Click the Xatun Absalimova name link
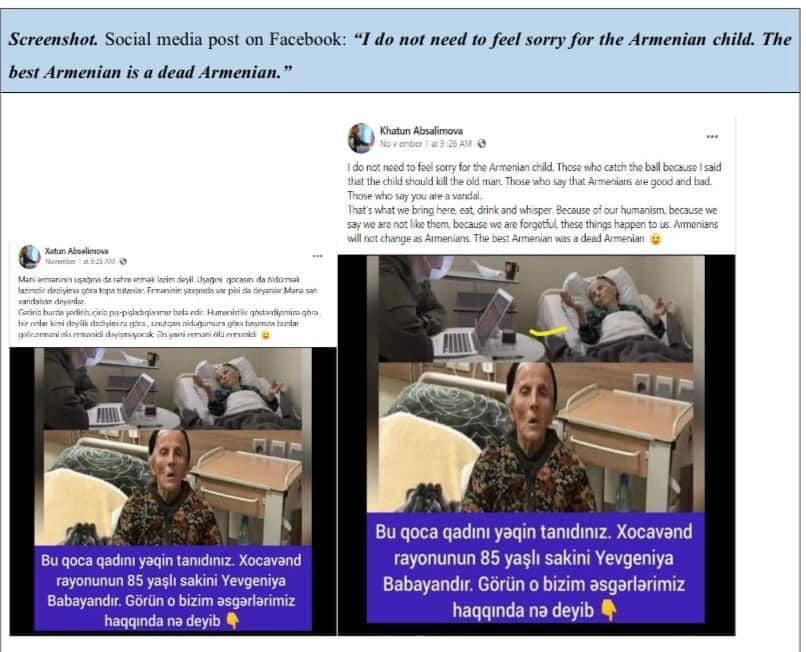Viewport: 806px width, 652px height. point(76,251)
